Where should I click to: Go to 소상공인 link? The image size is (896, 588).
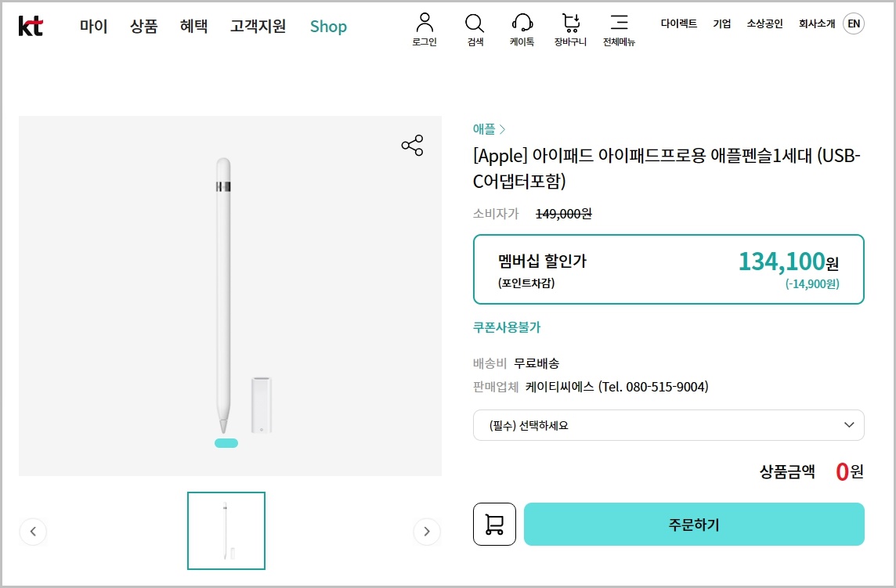[x=764, y=23]
